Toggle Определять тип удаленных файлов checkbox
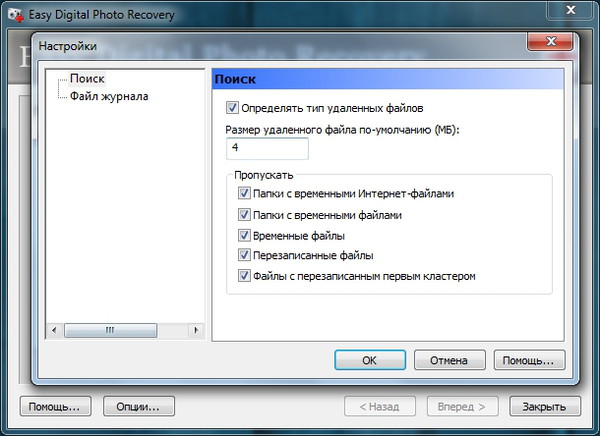600x436 pixels. point(233,108)
